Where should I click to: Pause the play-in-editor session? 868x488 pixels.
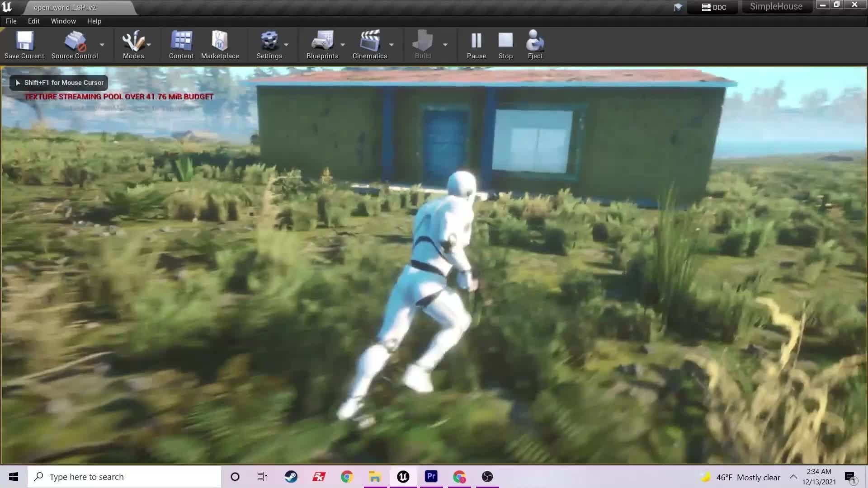point(476,41)
